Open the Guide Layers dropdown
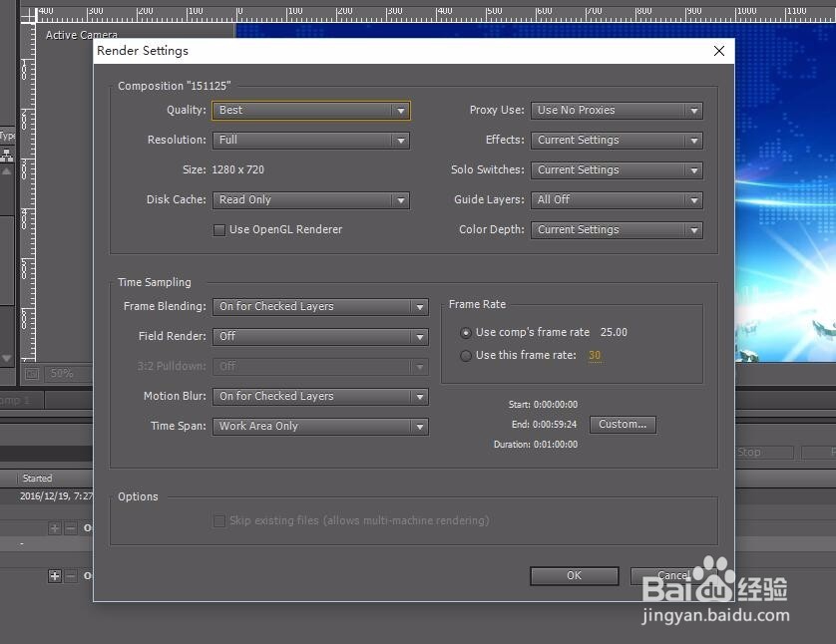 coord(617,199)
